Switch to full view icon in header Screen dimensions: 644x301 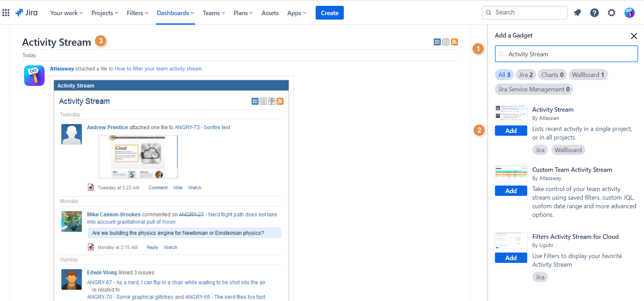click(x=437, y=42)
